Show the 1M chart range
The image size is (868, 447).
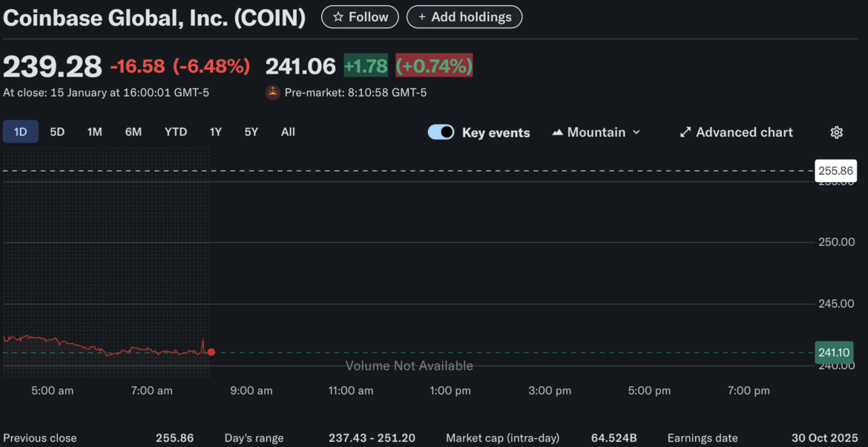coord(94,132)
